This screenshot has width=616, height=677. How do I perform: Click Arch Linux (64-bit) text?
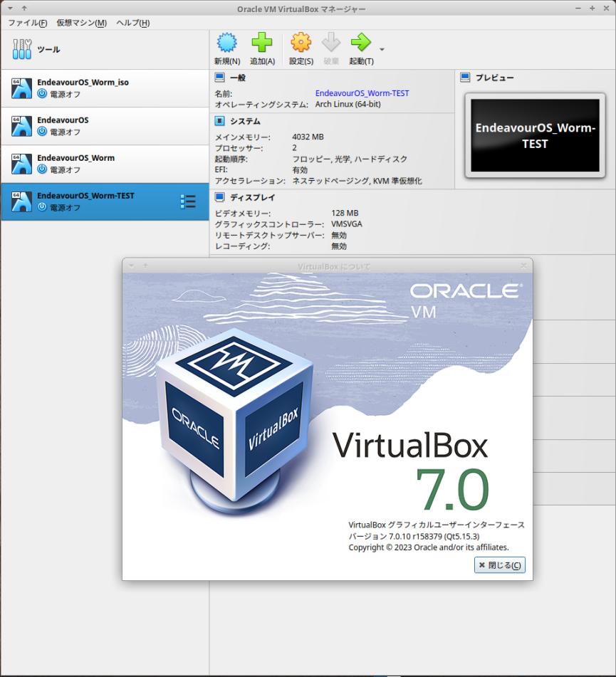click(x=348, y=104)
